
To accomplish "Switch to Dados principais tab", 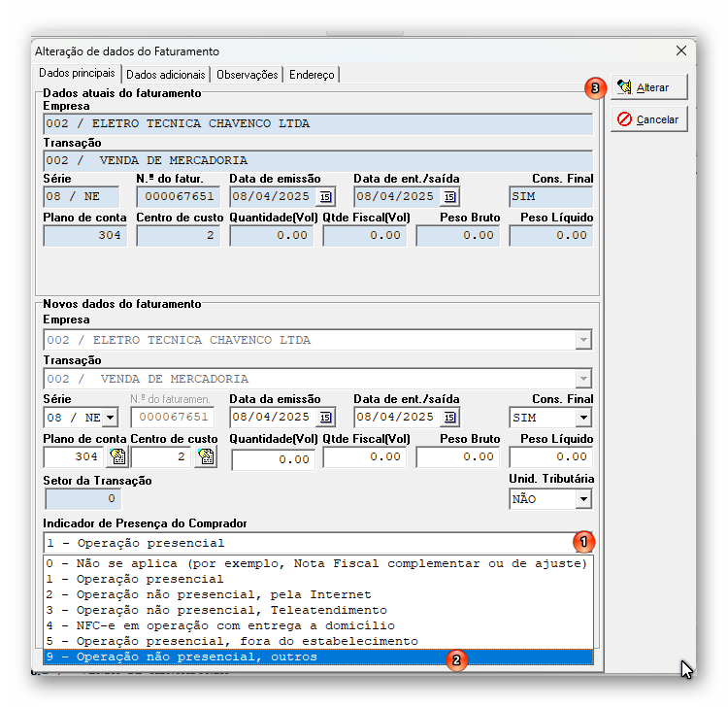I will tap(77, 74).
